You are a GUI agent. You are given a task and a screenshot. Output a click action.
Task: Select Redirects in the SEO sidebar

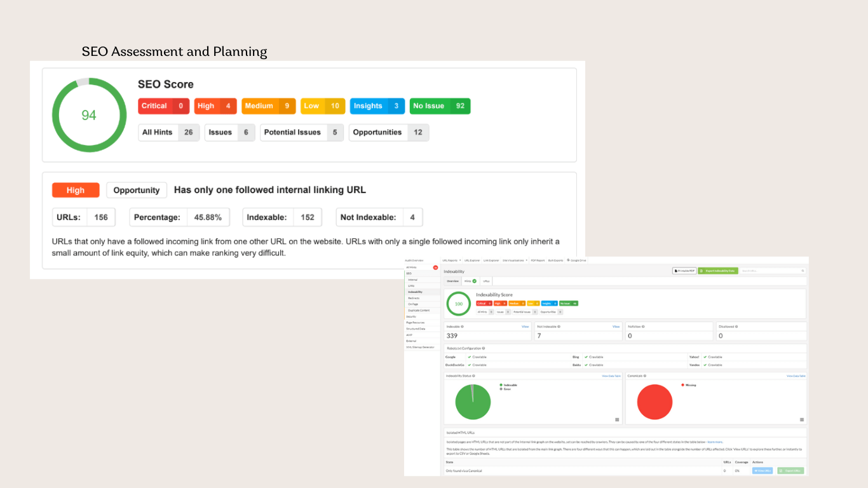(x=414, y=298)
